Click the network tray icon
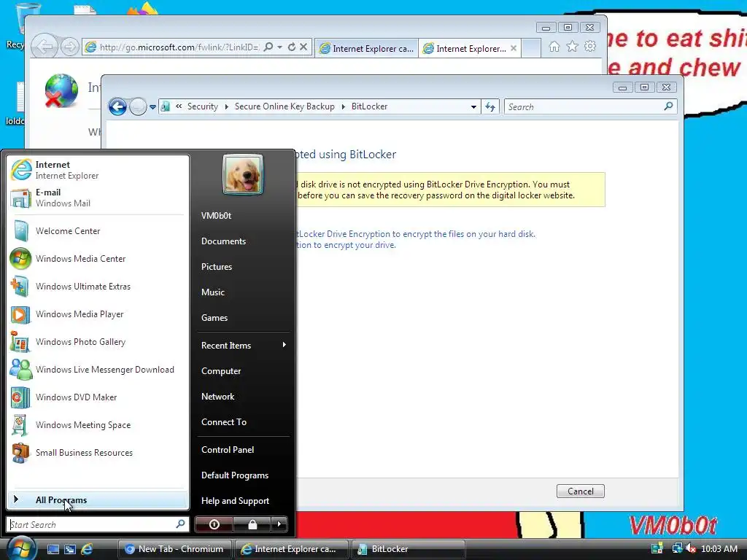Screen dimensions: 747x560 click(676, 549)
